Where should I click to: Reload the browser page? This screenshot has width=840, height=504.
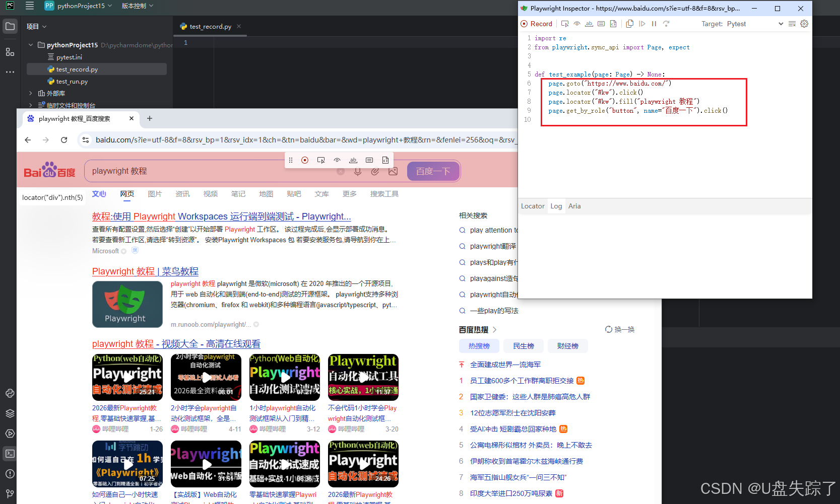[x=64, y=140]
